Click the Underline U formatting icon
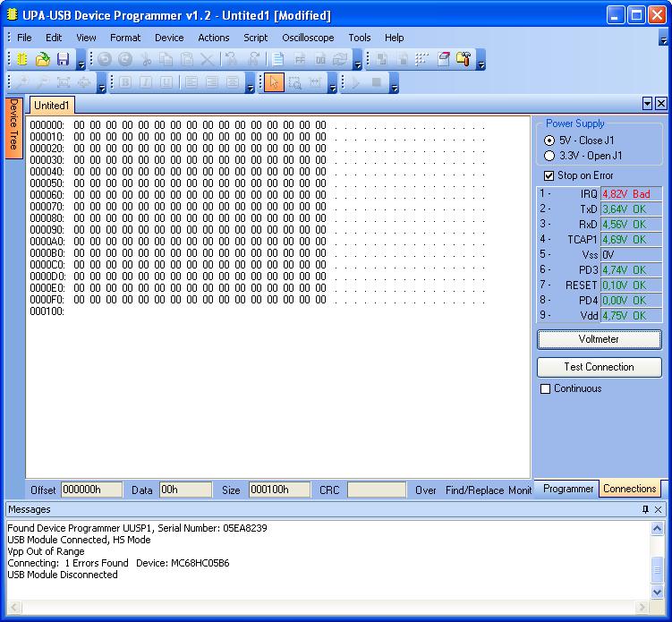672x622 pixels. pos(166,81)
